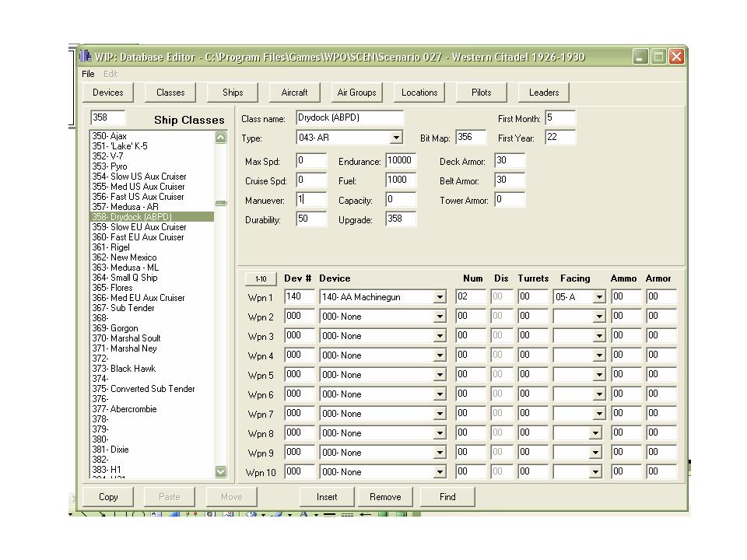Click the Capacity input field
The image size is (747, 560).
point(401,200)
